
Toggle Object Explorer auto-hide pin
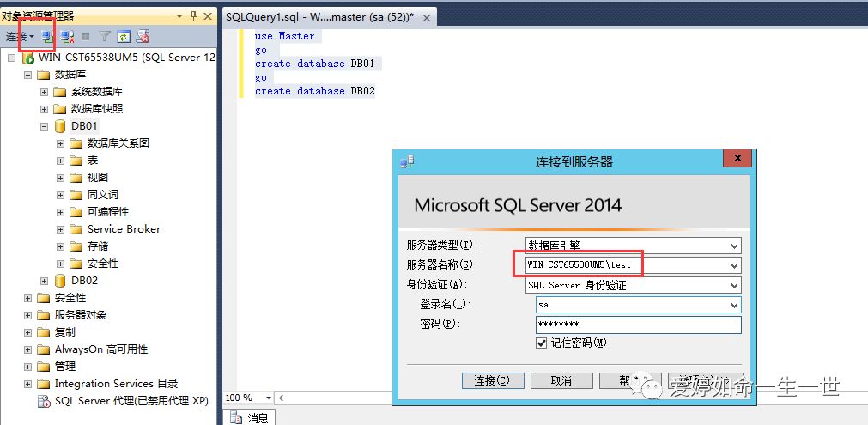[x=193, y=16]
